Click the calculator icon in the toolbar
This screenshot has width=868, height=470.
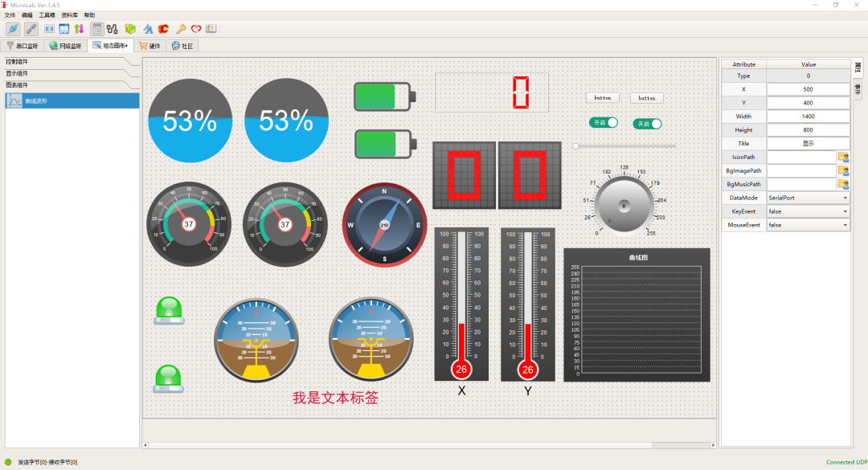(x=97, y=29)
